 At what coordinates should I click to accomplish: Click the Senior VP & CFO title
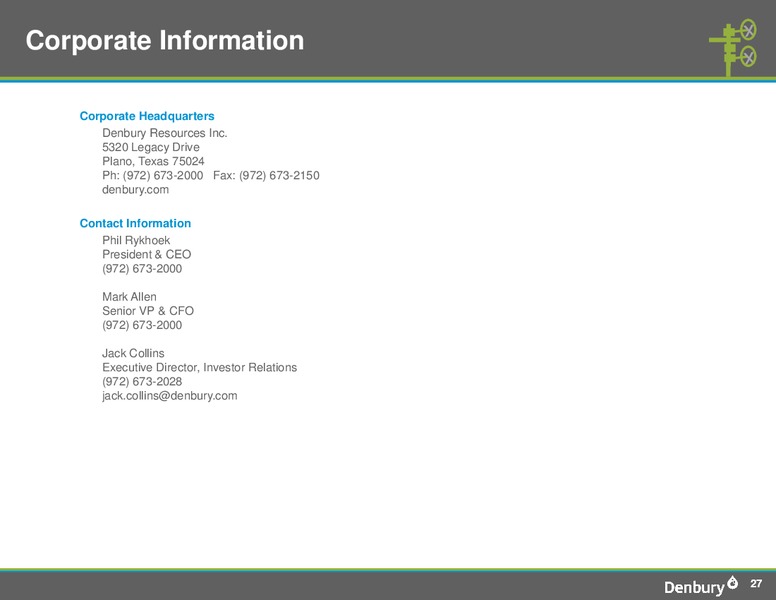[148, 311]
